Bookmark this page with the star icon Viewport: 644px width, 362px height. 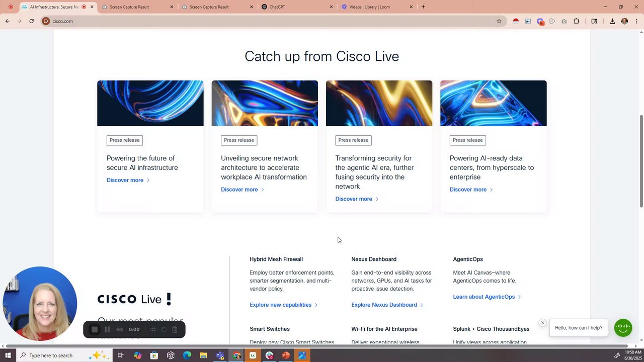[x=499, y=21]
